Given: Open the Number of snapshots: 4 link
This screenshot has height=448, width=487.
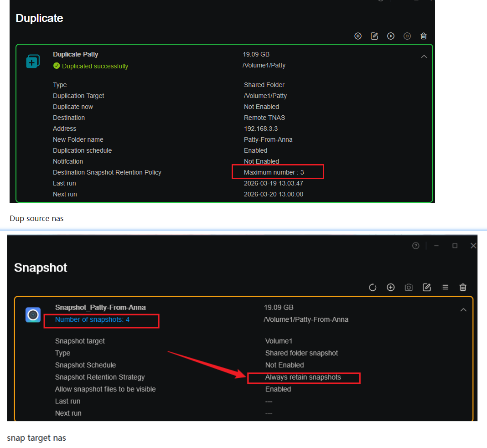Looking at the screenshot, I should (92, 319).
